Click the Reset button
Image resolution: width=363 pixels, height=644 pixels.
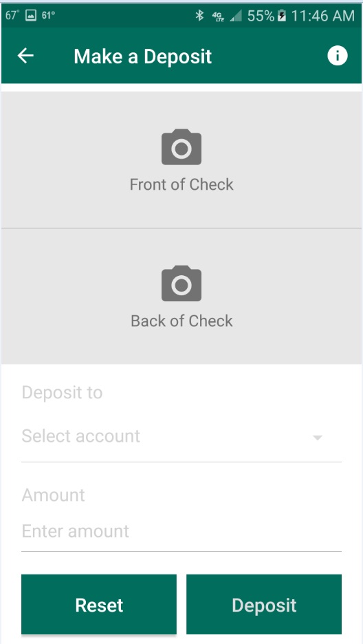coord(99,605)
